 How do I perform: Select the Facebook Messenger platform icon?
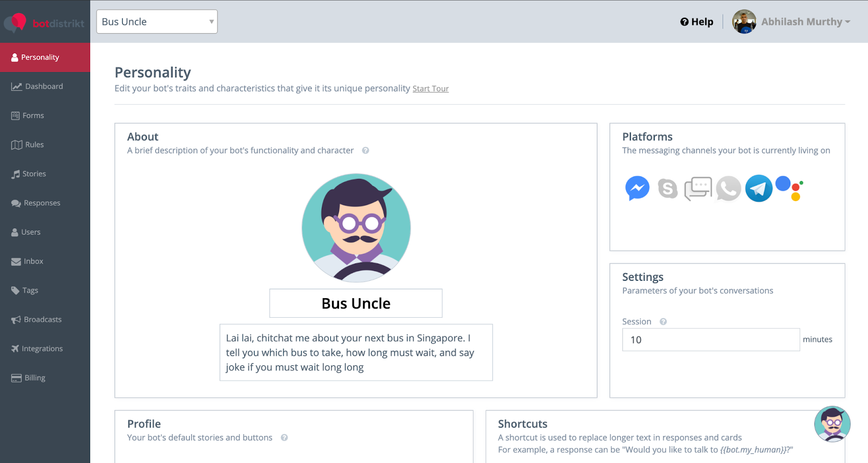point(637,189)
